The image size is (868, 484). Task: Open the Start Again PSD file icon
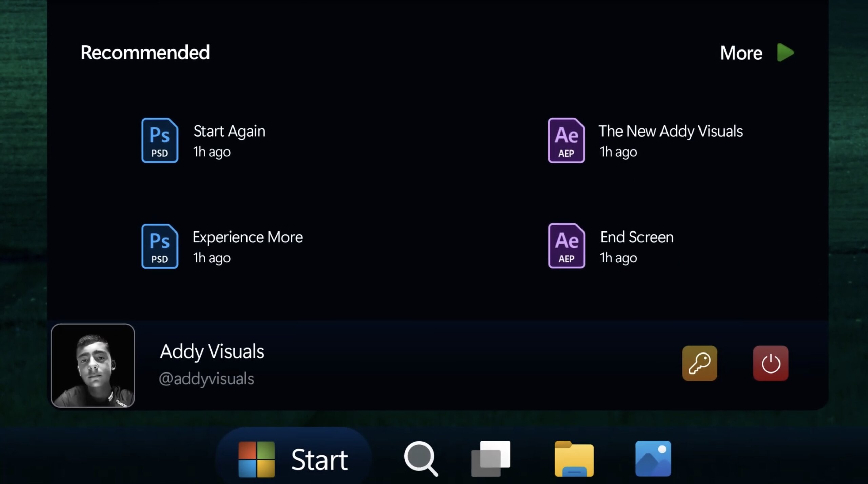(160, 140)
